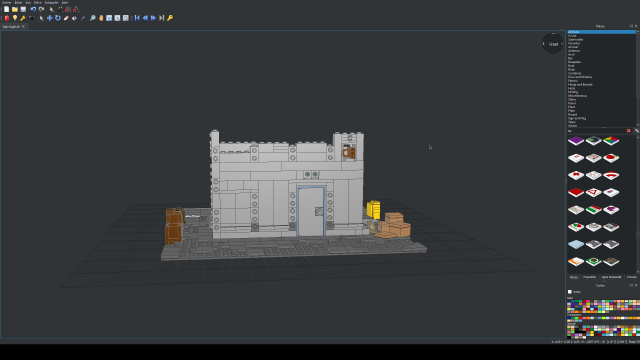The width and height of the screenshot is (640, 360).
Task: Select the Zoom magnifier tool
Action: coord(93,18)
